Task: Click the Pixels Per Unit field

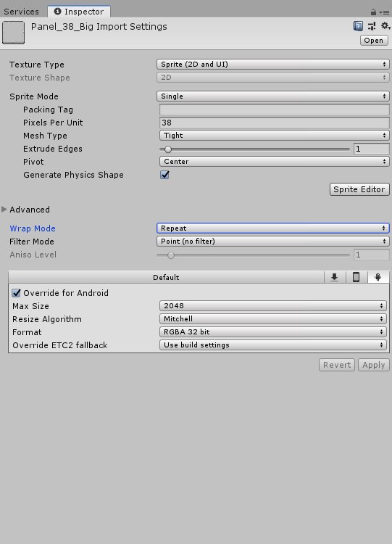Action: tap(274, 123)
